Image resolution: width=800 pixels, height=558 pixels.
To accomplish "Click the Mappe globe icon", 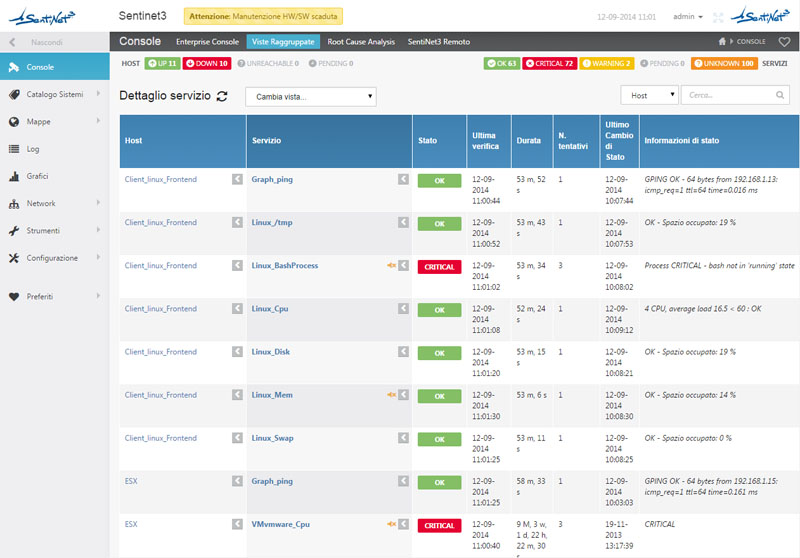I will (14, 122).
